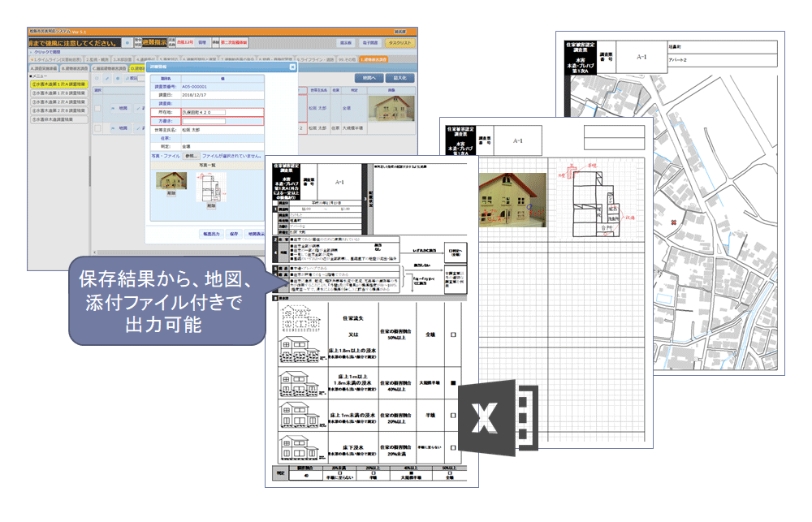Click the 避難指示 status indicator
Viewport: 812px width, 522px height.
point(154,42)
